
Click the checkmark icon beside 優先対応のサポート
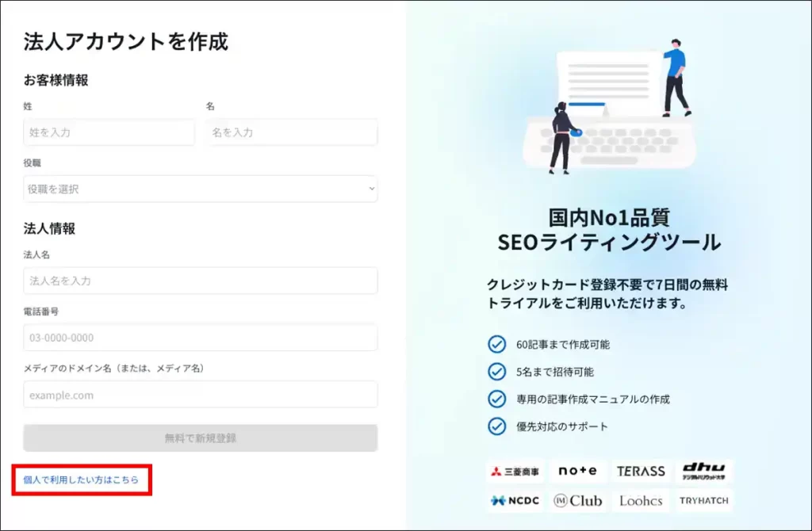pos(496,426)
